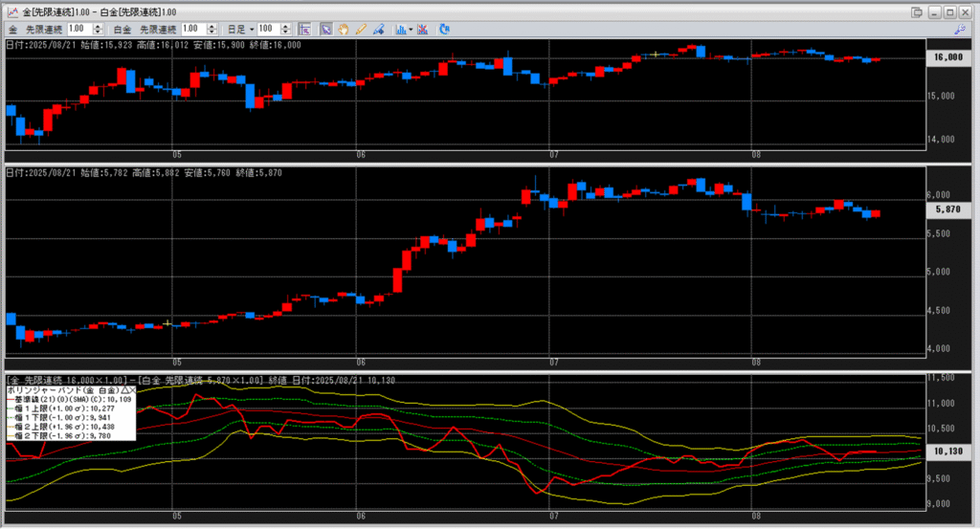This screenshot has width=980, height=529.
Task: Close the Bollinger Band legend box
Action: 132,391
